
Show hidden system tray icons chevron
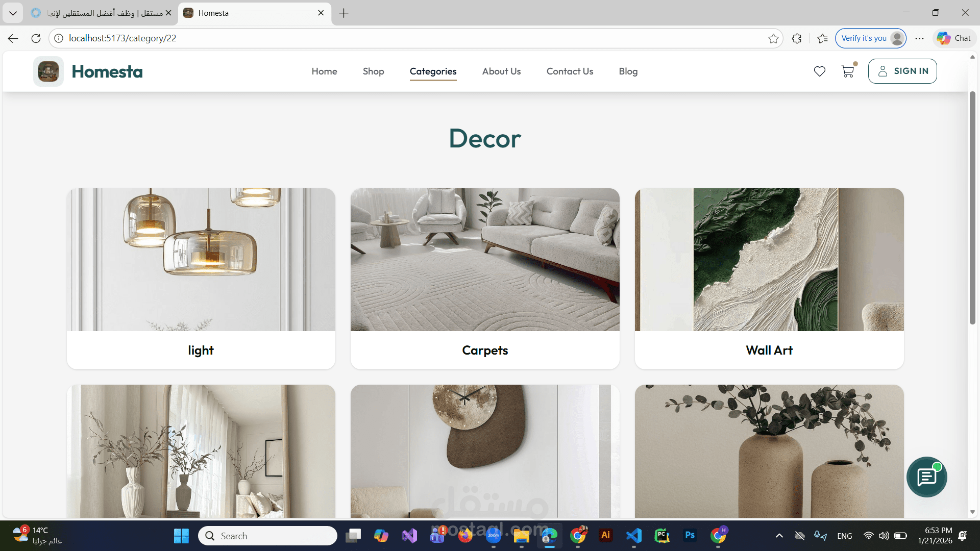click(779, 536)
